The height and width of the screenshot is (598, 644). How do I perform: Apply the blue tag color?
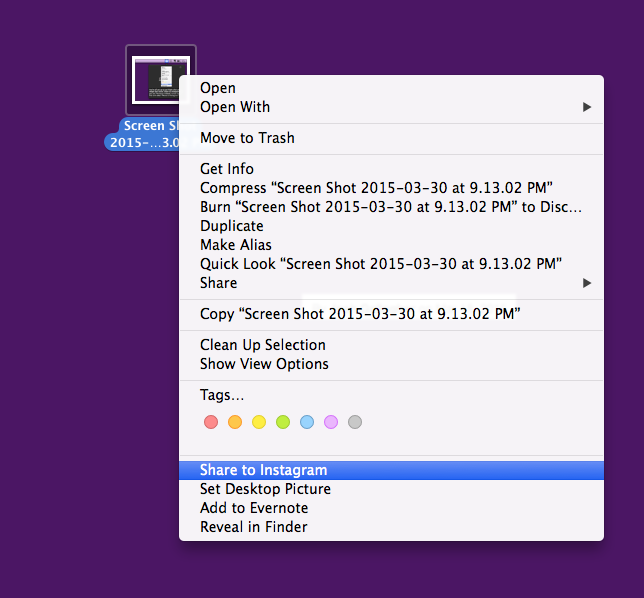click(x=307, y=422)
